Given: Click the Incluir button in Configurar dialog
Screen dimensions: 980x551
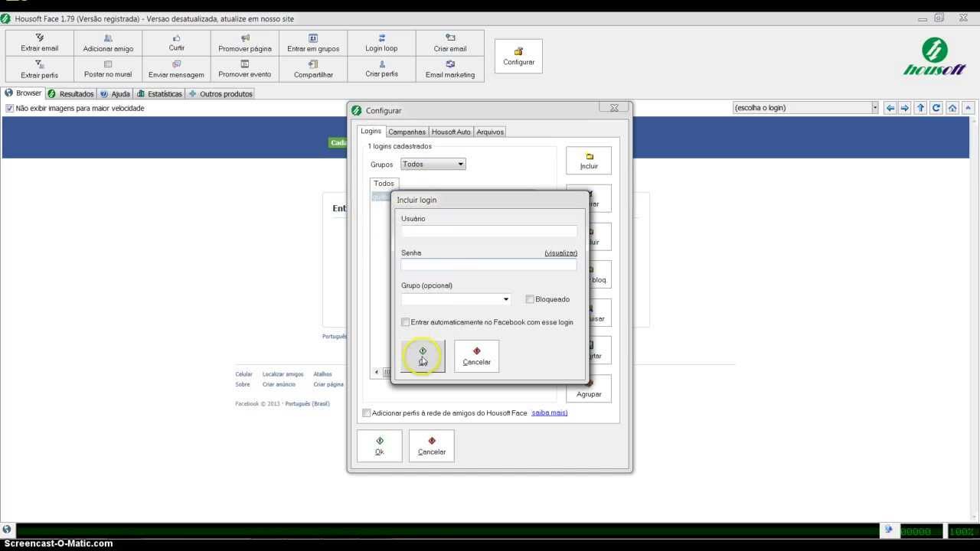Looking at the screenshot, I should click(x=589, y=160).
